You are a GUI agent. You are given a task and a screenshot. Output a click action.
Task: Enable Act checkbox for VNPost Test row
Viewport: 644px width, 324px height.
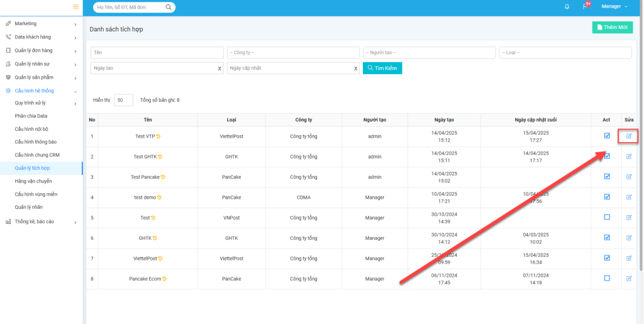click(x=607, y=217)
